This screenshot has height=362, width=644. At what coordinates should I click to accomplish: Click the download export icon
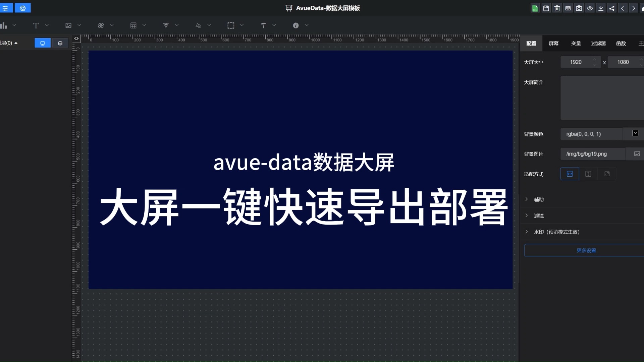click(601, 8)
